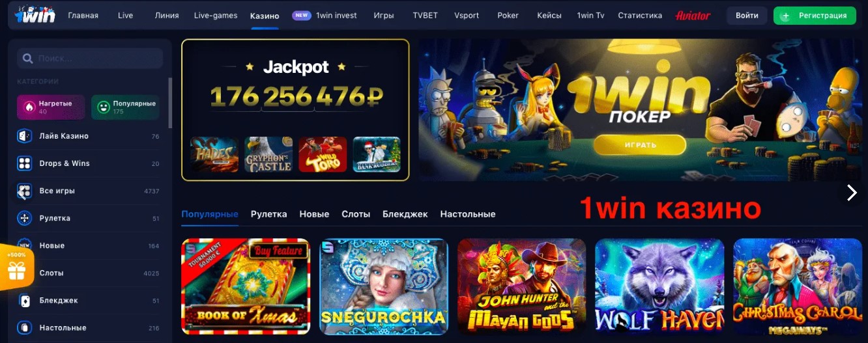Select the Популярные category filter in sidebar
The width and height of the screenshot is (868, 343).
tap(125, 107)
